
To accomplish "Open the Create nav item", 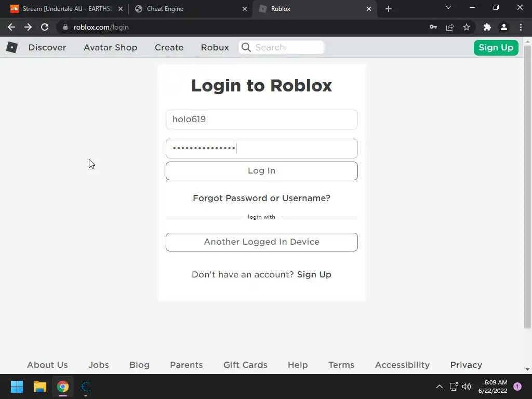I will [169, 47].
